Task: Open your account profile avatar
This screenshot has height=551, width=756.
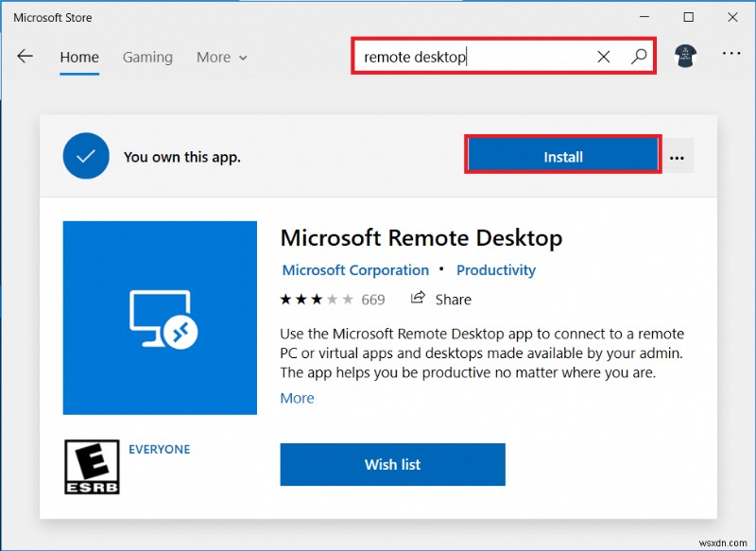Action: (685, 57)
